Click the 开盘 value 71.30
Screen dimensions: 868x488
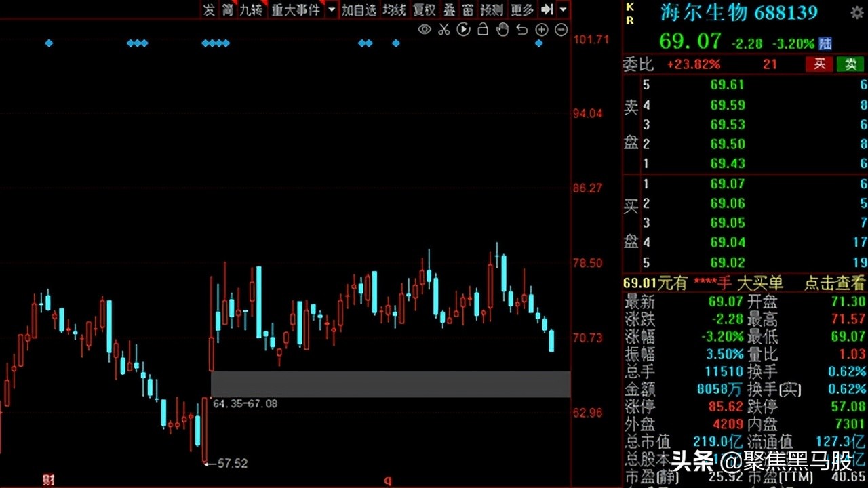pyautogui.click(x=848, y=302)
